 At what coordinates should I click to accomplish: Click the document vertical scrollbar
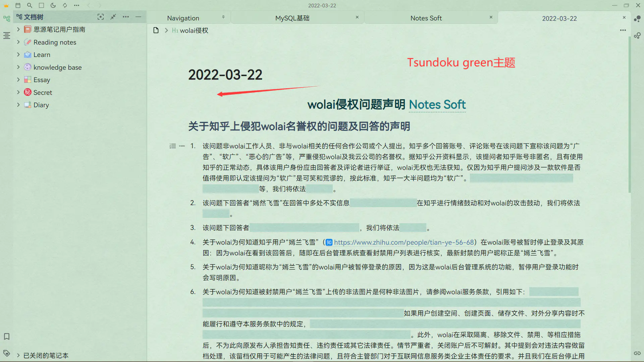[629, 114]
